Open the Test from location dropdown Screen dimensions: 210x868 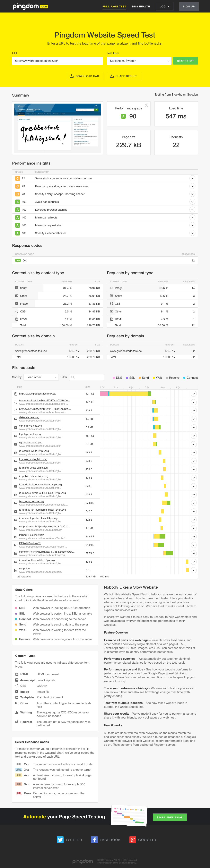pyautogui.click(x=139, y=61)
